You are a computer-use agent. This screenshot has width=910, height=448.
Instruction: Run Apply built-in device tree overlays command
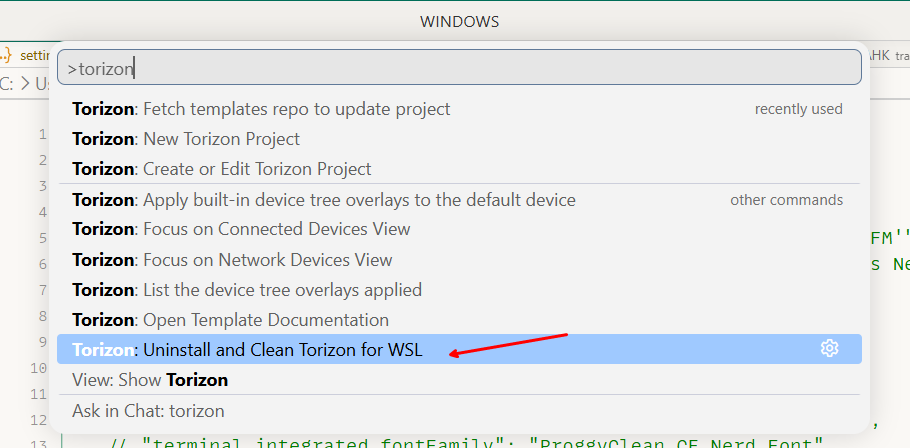[324, 199]
